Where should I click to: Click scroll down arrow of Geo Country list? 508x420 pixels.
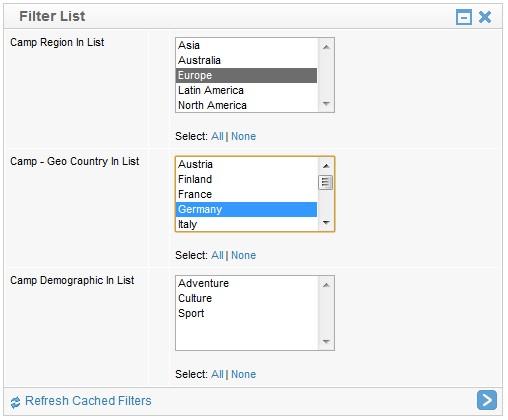326,222
